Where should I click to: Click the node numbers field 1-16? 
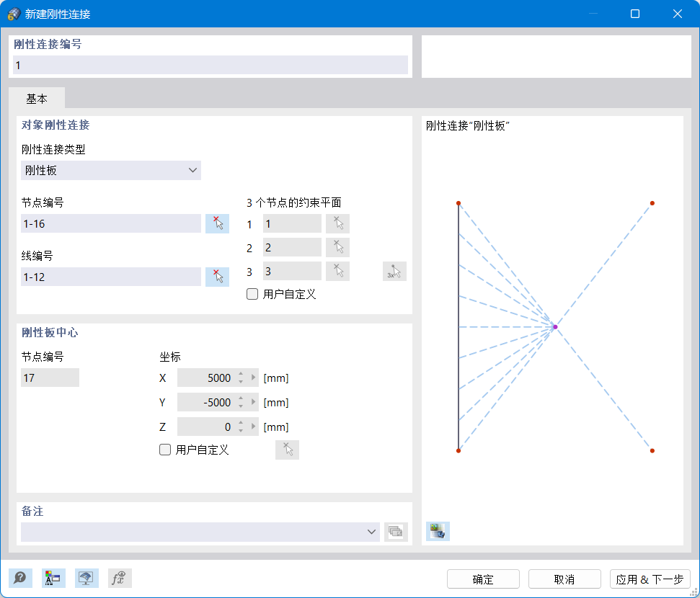coord(111,223)
